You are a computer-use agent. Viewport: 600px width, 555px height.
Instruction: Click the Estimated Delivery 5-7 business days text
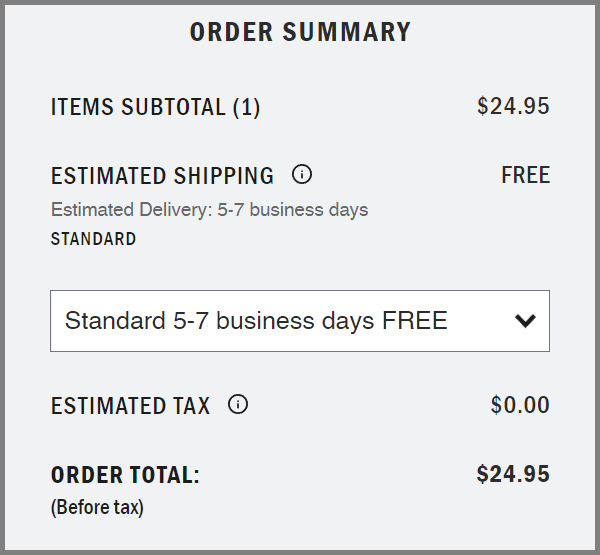click(x=209, y=210)
